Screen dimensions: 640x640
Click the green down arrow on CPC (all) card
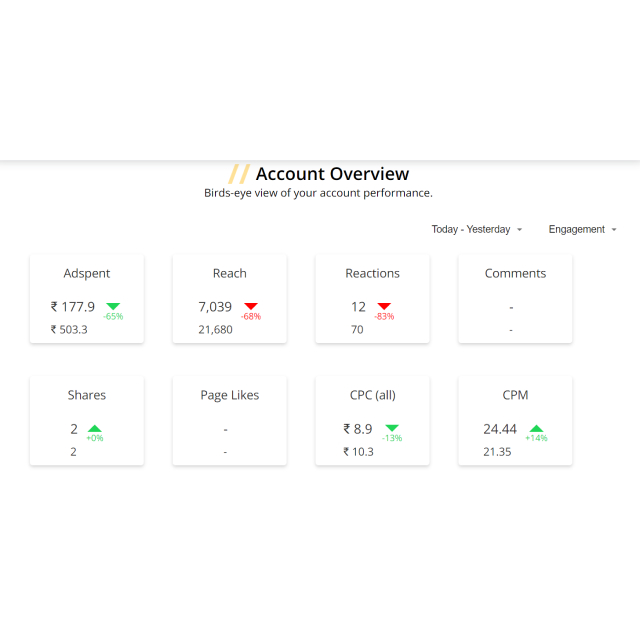pyautogui.click(x=392, y=428)
